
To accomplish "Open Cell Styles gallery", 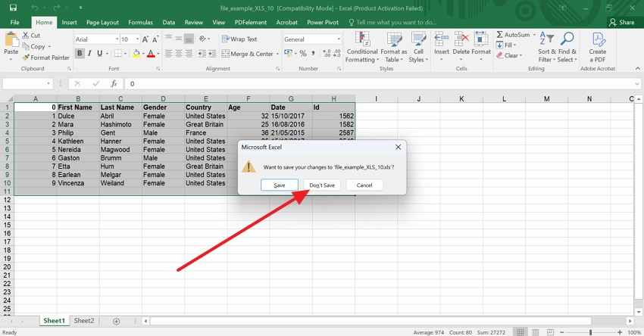I will pos(418,48).
